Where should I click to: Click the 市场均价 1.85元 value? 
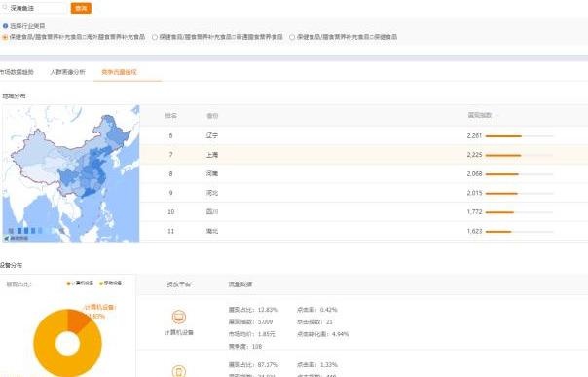(x=251, y=334)
